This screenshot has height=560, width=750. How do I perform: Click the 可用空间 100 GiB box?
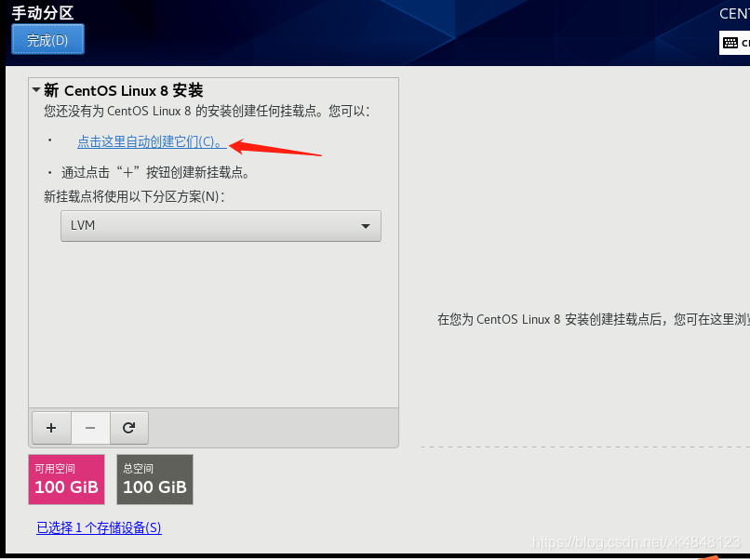coord(66,479)
